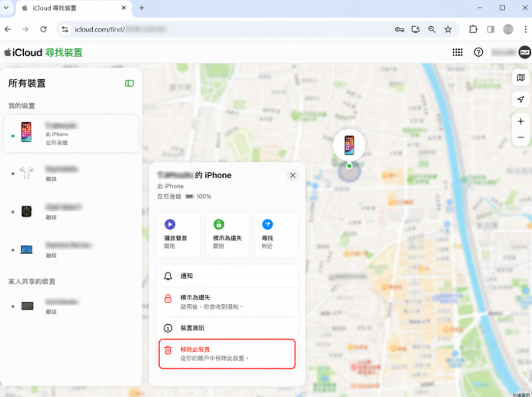The width and height of the screenshot is (532, 397).
Task: Click 尋找 nearby find tile
Action: coord(276,235)
